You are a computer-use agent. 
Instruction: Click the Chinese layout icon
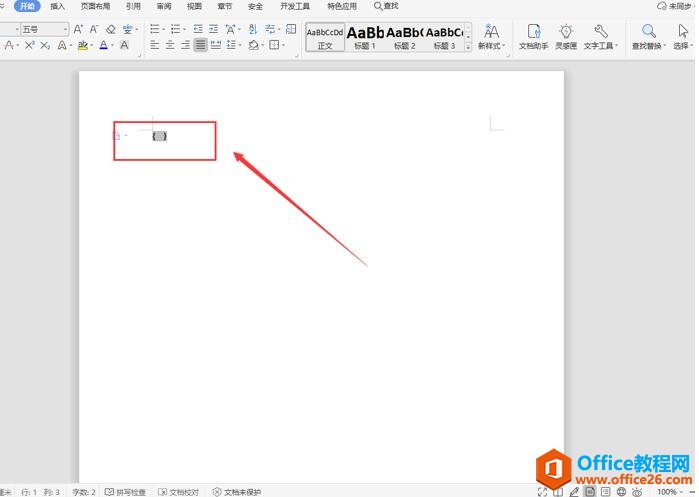pyautogui.click(x=230, y=29)
